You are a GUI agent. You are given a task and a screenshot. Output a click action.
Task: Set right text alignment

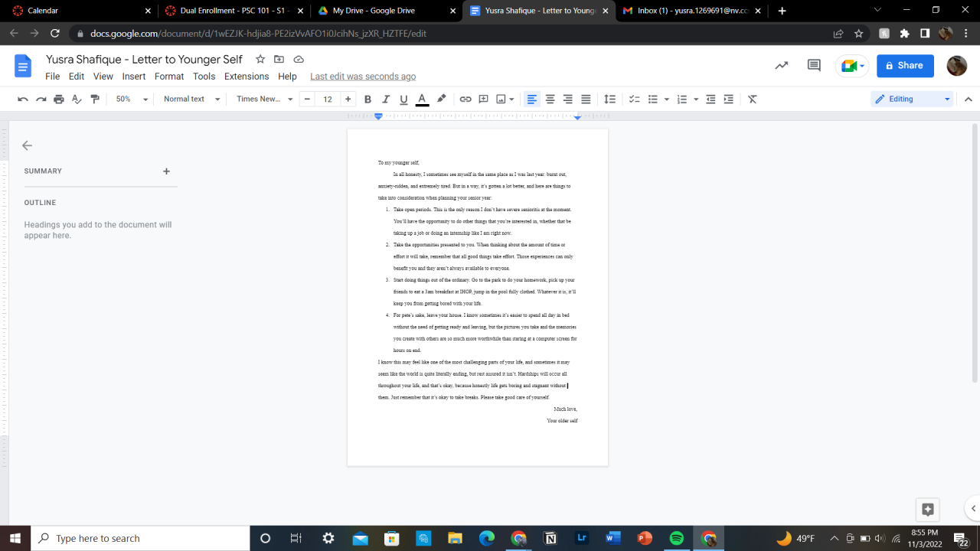tap(568, 99)
